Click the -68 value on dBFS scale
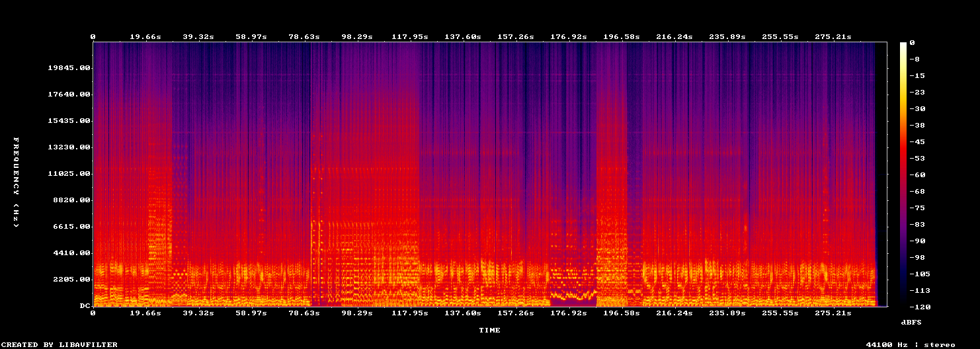The width and height of the screenshot is (980, 349). click(917, 191)
